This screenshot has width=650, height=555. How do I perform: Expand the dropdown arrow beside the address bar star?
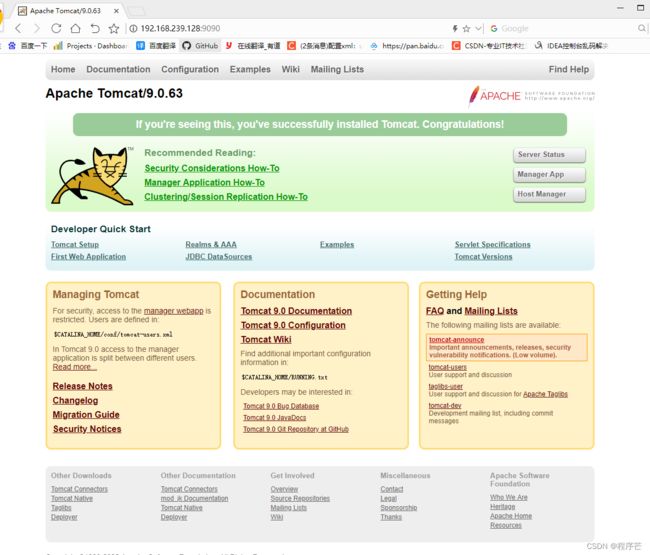click(478, 28)
